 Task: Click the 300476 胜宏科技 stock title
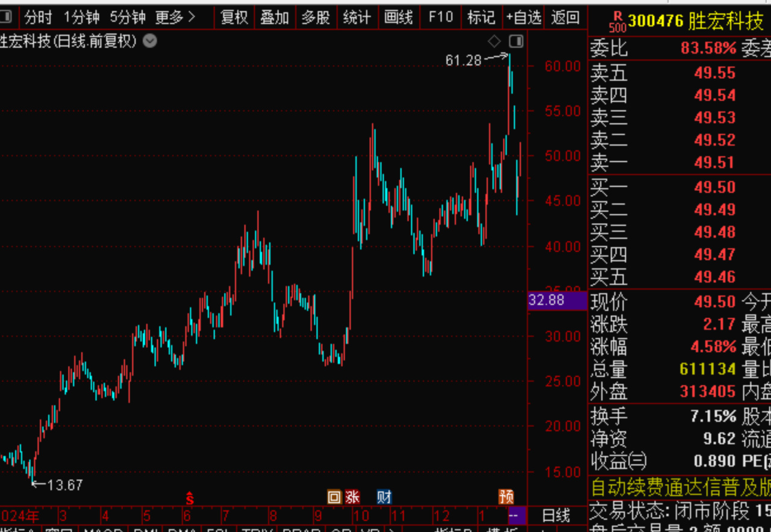click(x=696, y=22)
